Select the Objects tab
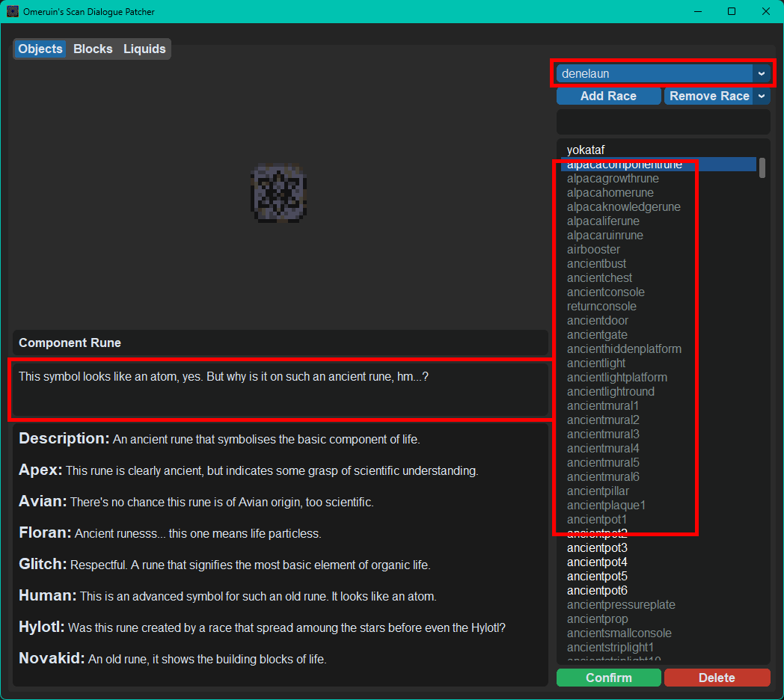 pyautogui.click(x=40, y=49)
